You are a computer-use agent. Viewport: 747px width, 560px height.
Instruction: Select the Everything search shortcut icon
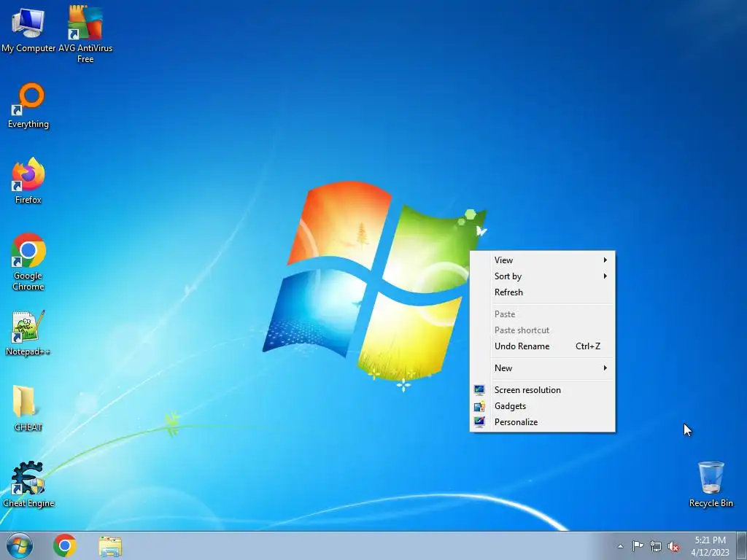(28, 106)
